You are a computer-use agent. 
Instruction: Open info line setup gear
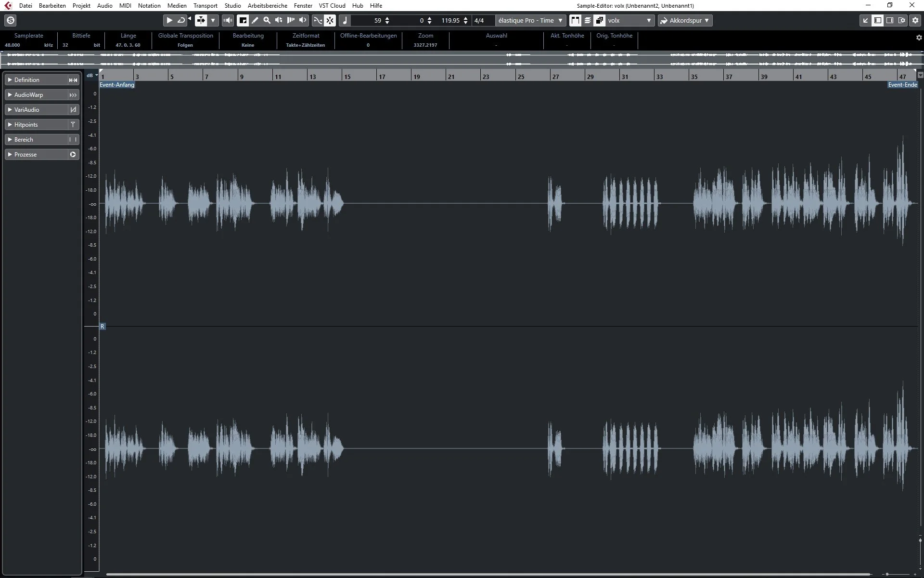pos(919,37)
